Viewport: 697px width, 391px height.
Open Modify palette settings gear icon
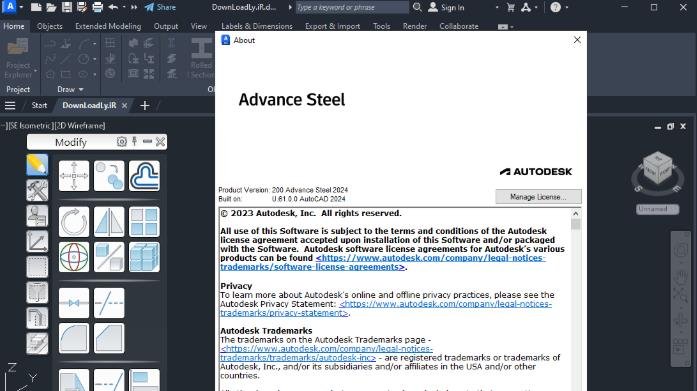(x=121, y=142)
